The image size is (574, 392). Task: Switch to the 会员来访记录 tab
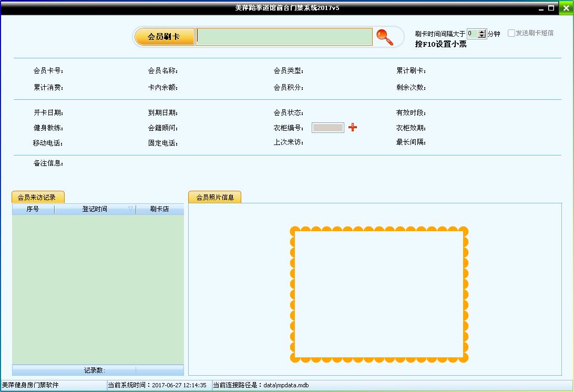pyautogui.click(x=37, y=196)
